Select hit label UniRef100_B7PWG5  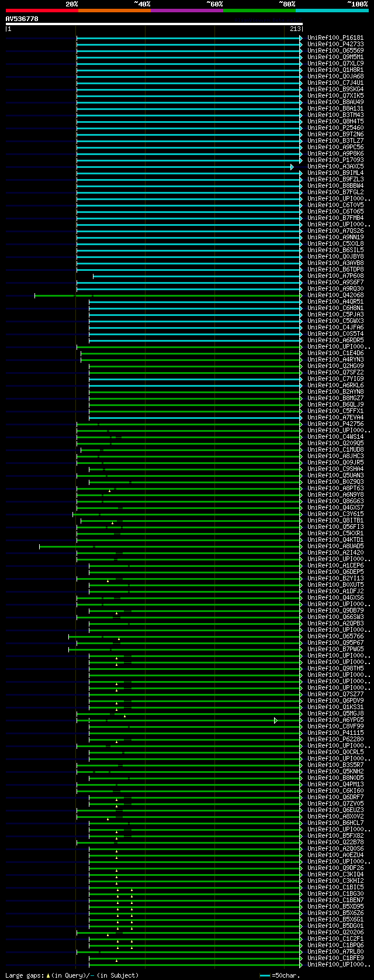pyautogui.click(x=335, y=649)
